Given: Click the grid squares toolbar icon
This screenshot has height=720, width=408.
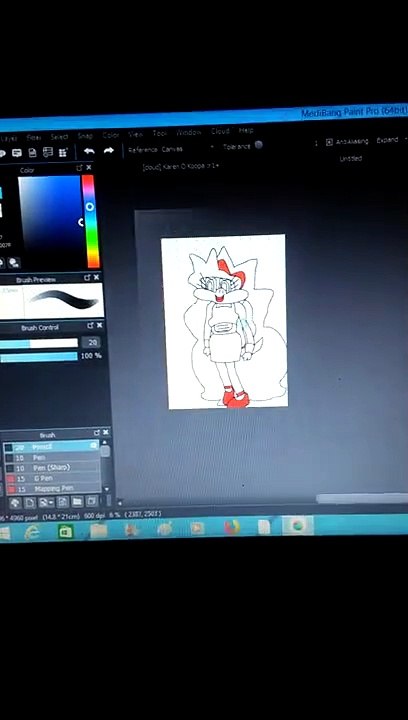Looking at the screenshot, I should click(x=63, y=152).
